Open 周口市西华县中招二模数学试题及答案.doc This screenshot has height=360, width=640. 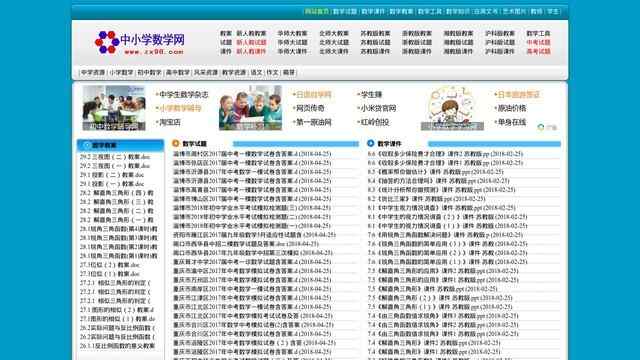click(x=246, y=244)
